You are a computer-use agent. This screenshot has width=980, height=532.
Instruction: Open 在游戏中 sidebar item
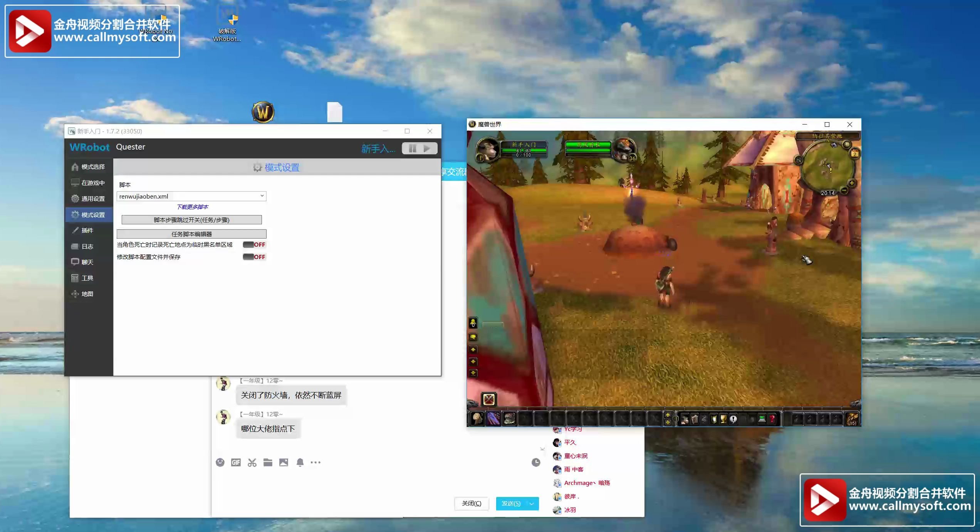click(89, 183)
